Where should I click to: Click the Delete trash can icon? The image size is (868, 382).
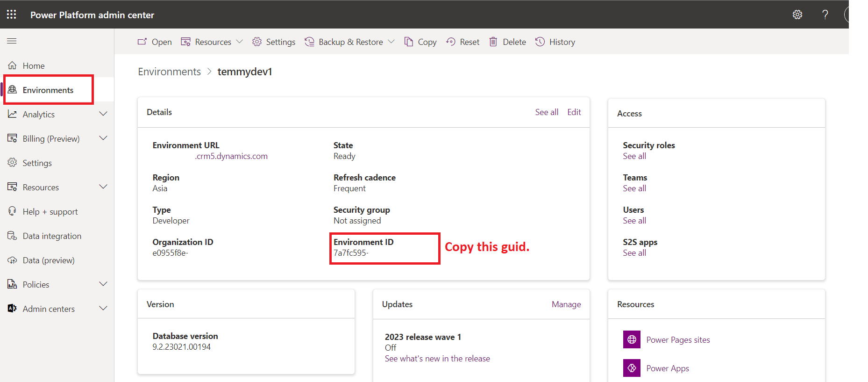493,42
